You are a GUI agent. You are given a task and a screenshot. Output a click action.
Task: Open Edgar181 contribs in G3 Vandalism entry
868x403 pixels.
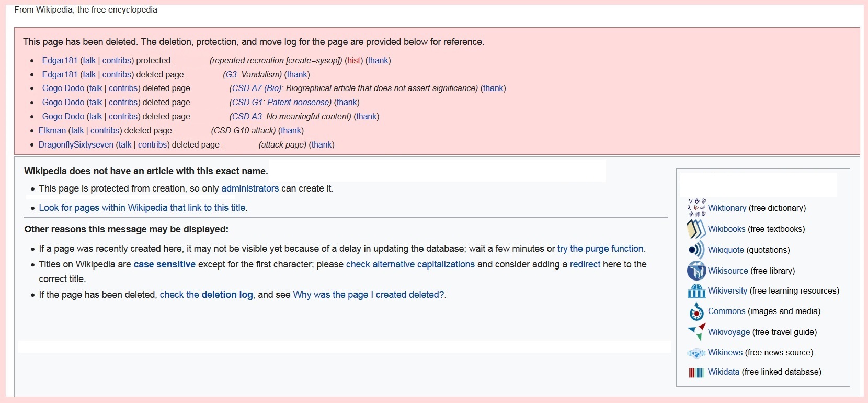[117, 74]
